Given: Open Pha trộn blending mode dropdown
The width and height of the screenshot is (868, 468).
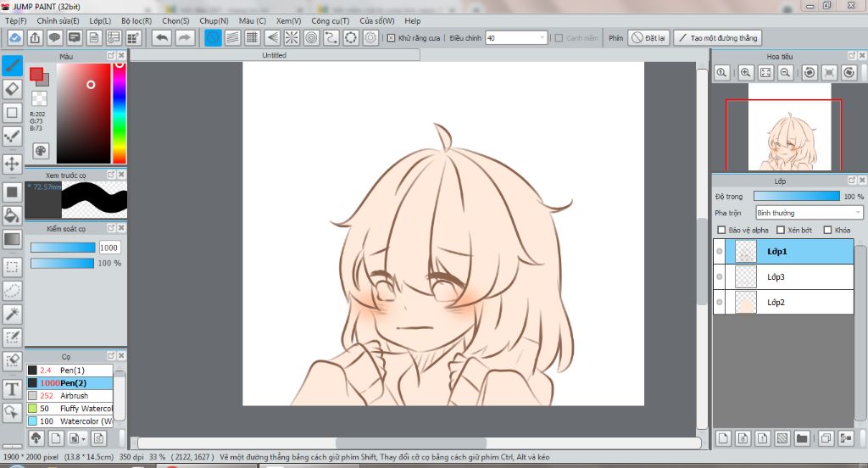Looking at the screenshot, I should click(x=810, y=213).
